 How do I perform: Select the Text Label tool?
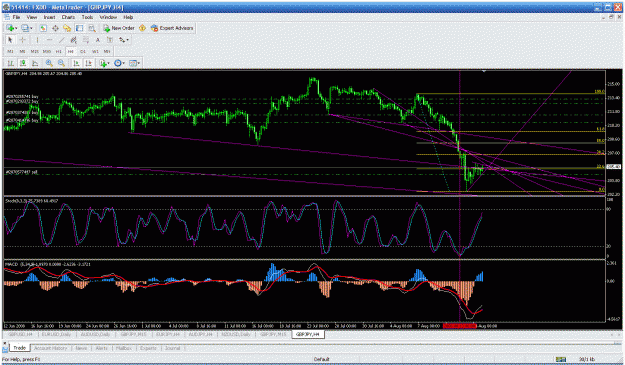[x=110, y=40]
